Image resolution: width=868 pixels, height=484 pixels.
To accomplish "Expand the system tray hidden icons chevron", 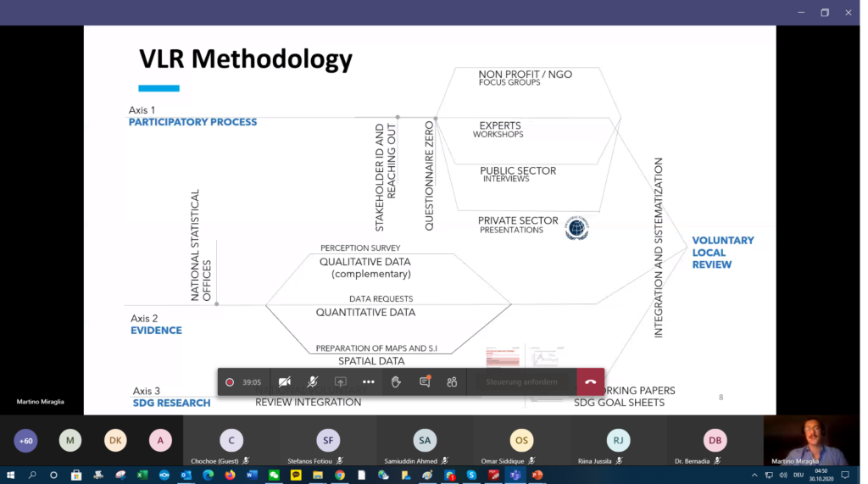I will click(x=754, y=476).
